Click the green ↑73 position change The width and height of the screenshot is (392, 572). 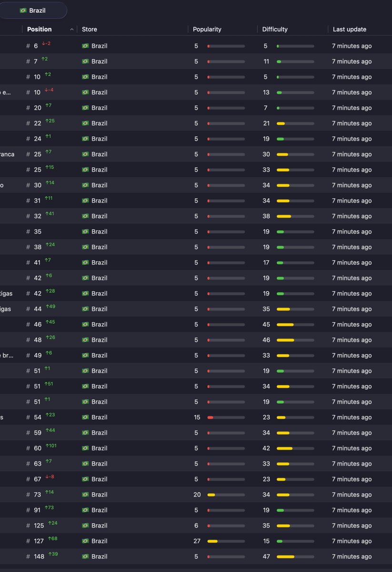(50, 508)
